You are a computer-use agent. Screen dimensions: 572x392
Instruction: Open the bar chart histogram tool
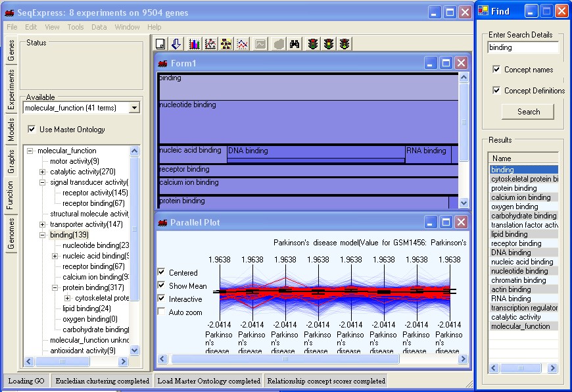point(194,44)
